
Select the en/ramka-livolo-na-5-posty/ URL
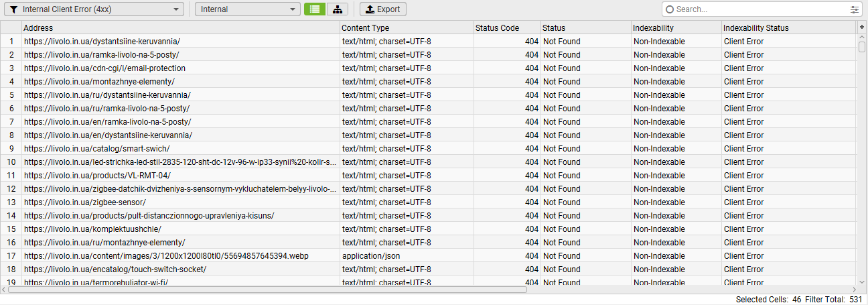(108, 122)
